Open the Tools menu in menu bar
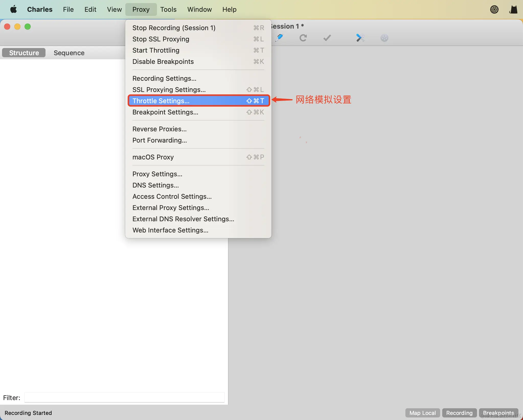Screen dimensions: 523x420 point(168,9)
